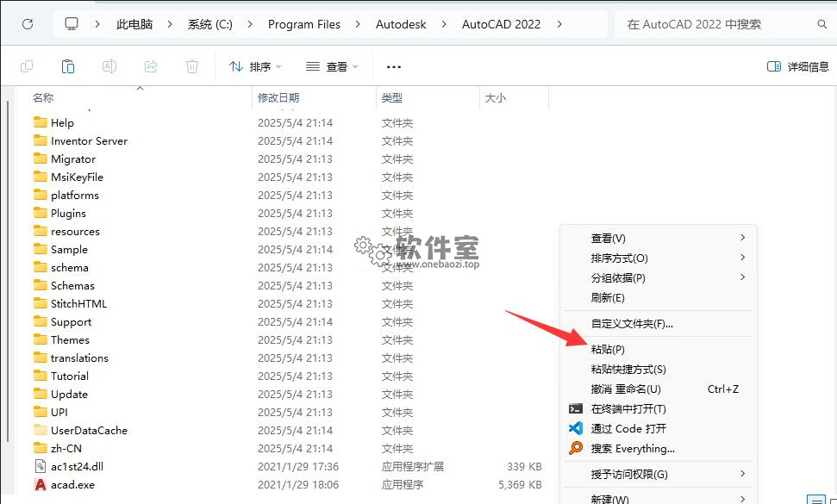Image resolution: width=837 pixels, height=504 pixels.
Task: Click the Copy icon in toolbar
Action: 26,66
